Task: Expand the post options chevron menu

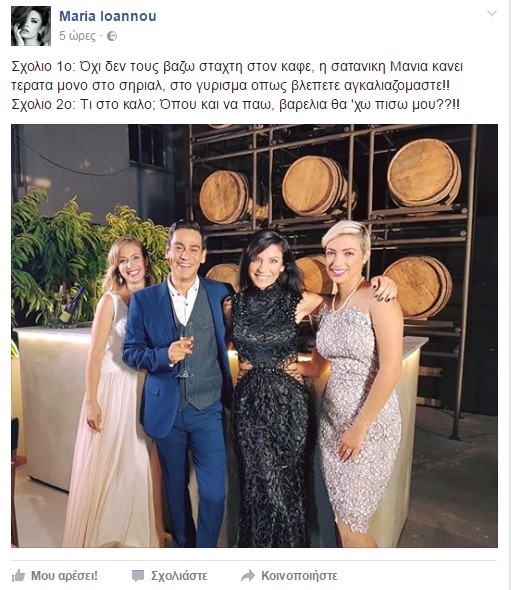Action: click(491, 14)
